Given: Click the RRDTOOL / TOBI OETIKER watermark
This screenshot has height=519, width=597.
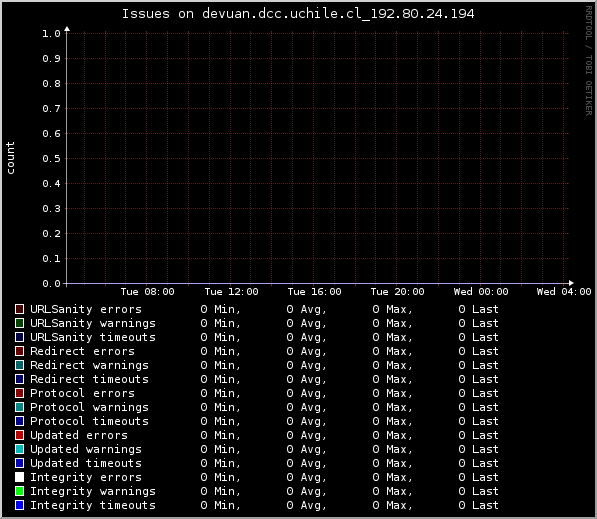Looking at the screenshot, I should point(589,61).
